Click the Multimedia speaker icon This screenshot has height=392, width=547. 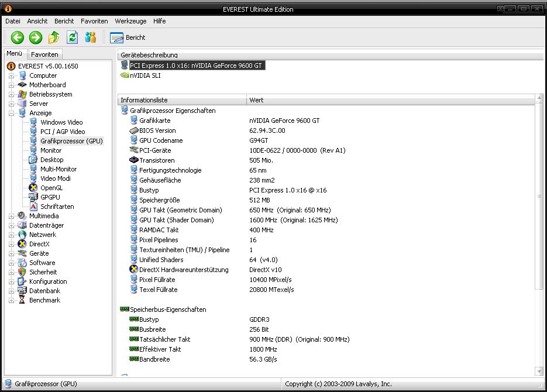(x=22, y=216)
